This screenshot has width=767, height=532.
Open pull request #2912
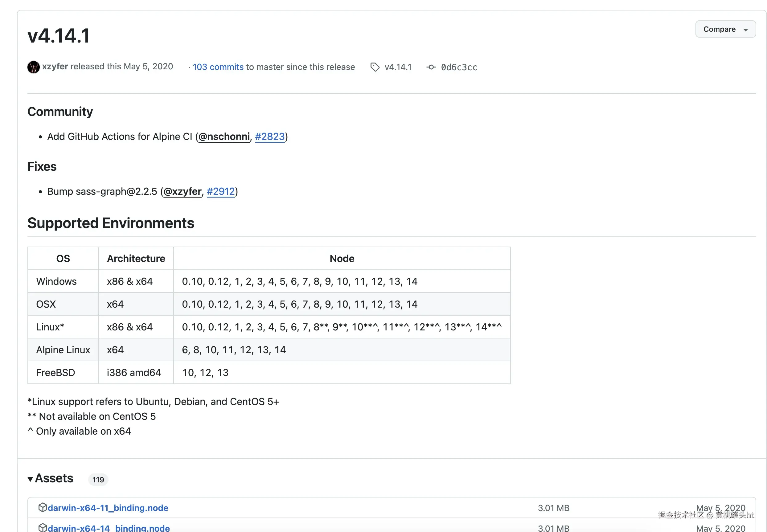click(x=221, y=191)
